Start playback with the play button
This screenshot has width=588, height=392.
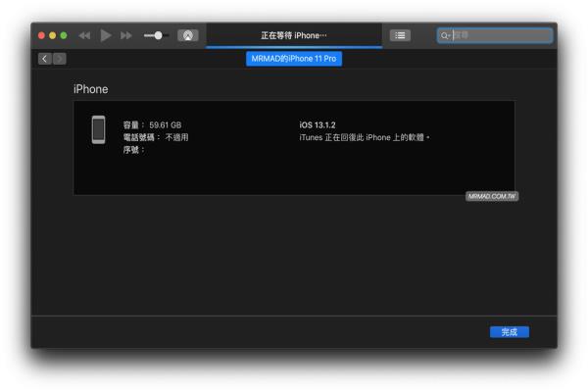click(x=106, y=35)
